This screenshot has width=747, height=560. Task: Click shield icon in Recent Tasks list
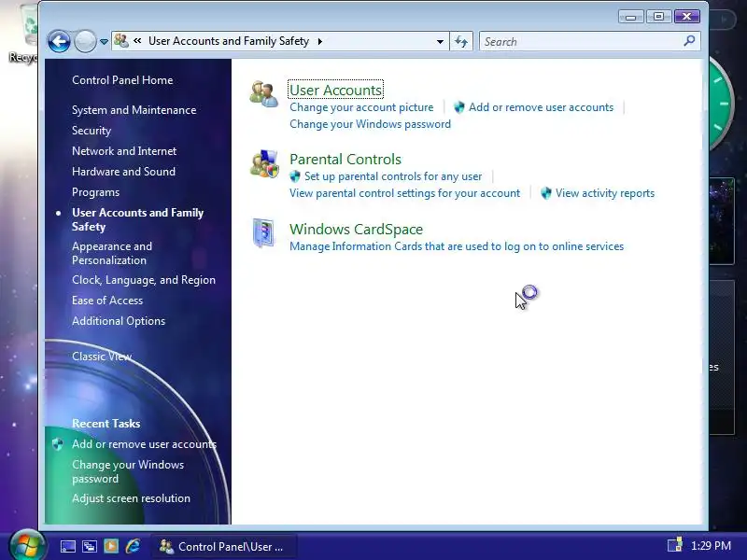pos(58,444)
